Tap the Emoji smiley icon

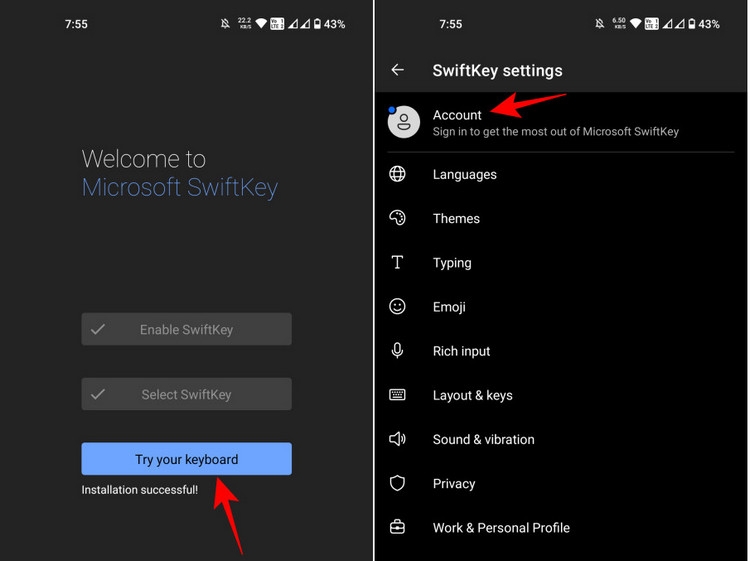click(397, 306)
